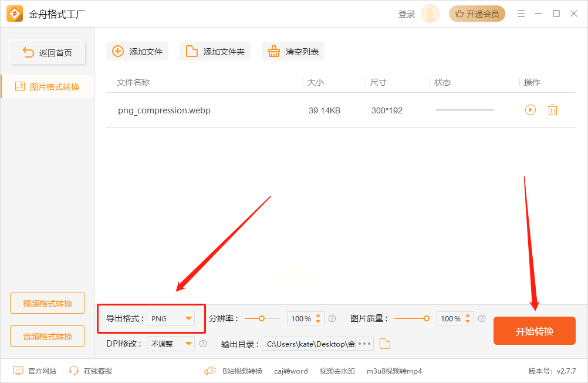Open the caj转word link

pos(290,371)
